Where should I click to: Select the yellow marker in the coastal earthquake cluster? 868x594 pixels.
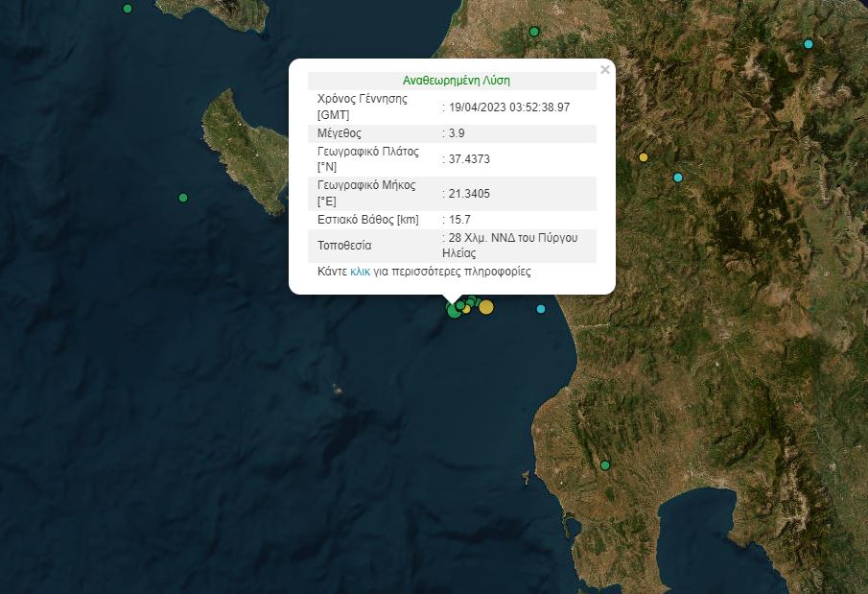coord(486,308)
